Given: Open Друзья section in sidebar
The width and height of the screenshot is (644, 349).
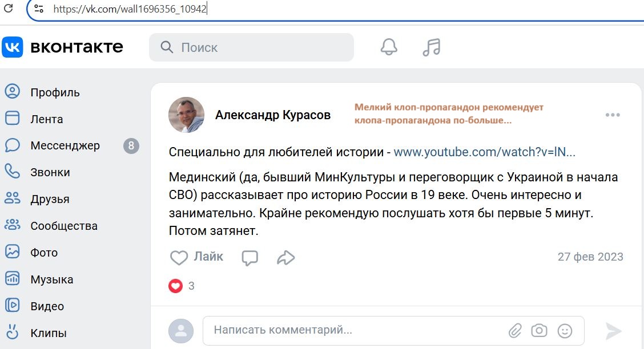Looking at the screenshot, I should pos(50,199).
